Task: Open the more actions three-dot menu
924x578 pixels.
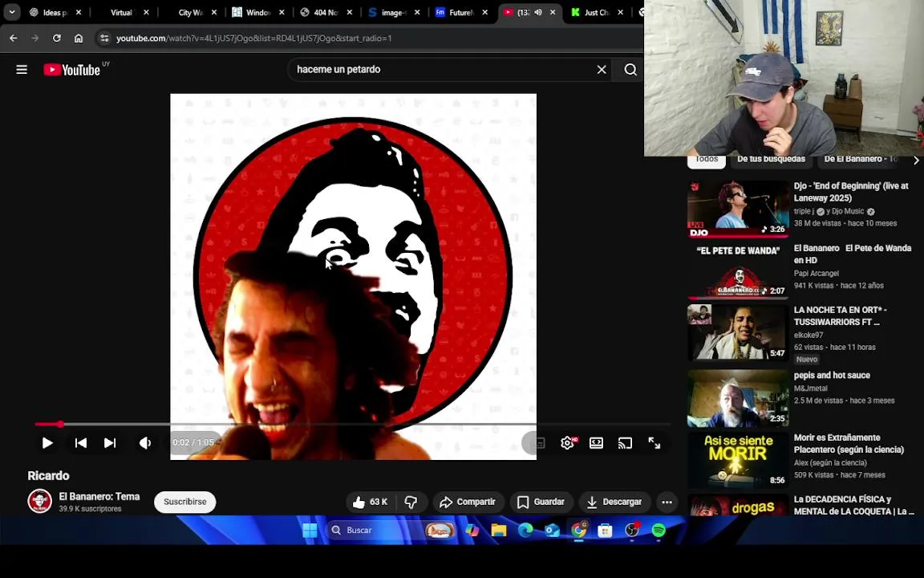Action: (667, 502)
